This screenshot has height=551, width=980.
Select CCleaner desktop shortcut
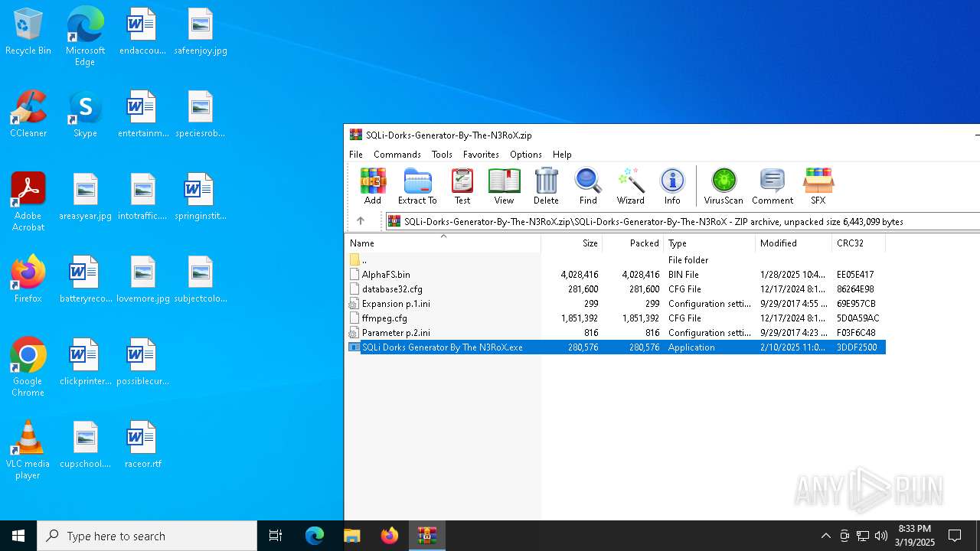[28, 115]
